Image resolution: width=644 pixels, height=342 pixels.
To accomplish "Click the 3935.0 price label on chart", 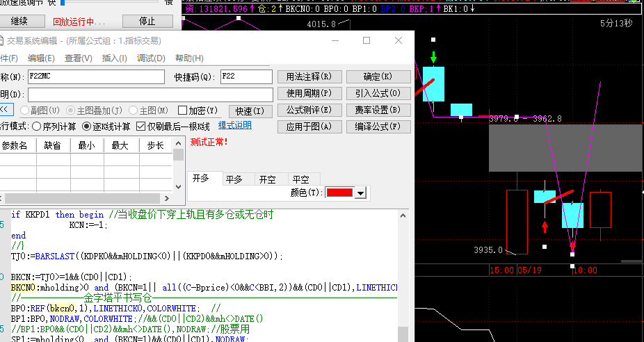I will point(488,250).
